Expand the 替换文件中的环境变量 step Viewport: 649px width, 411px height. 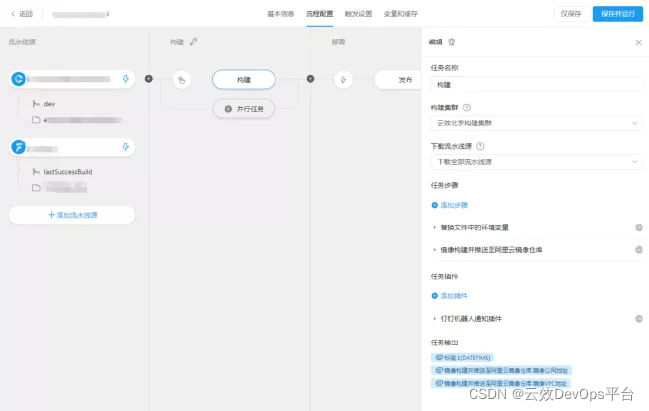click(434, 227)
